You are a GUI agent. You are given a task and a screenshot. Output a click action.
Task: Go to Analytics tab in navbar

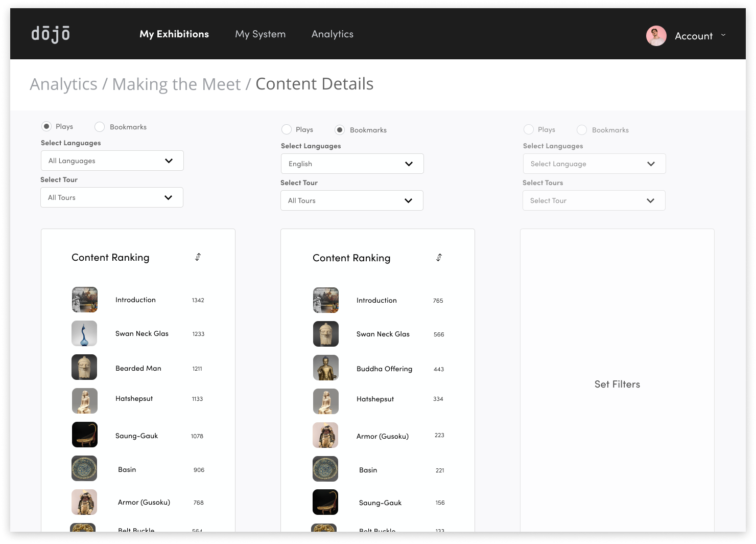(333, 34)
